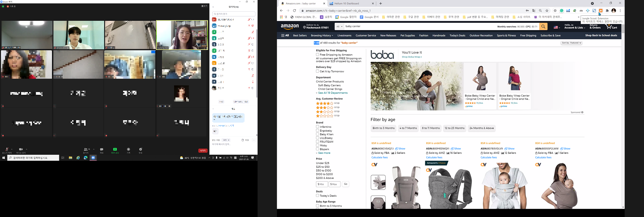Image resolution: width=644 pixels, height=217 pixels.
Task: Check the LILLEbaby brand filter
Action: (317, 138)
